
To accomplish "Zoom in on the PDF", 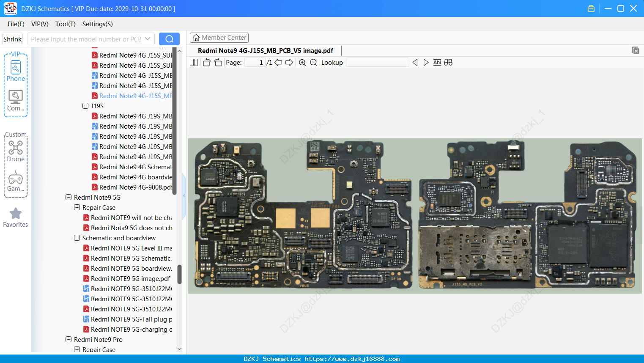I will click(302, 63).
